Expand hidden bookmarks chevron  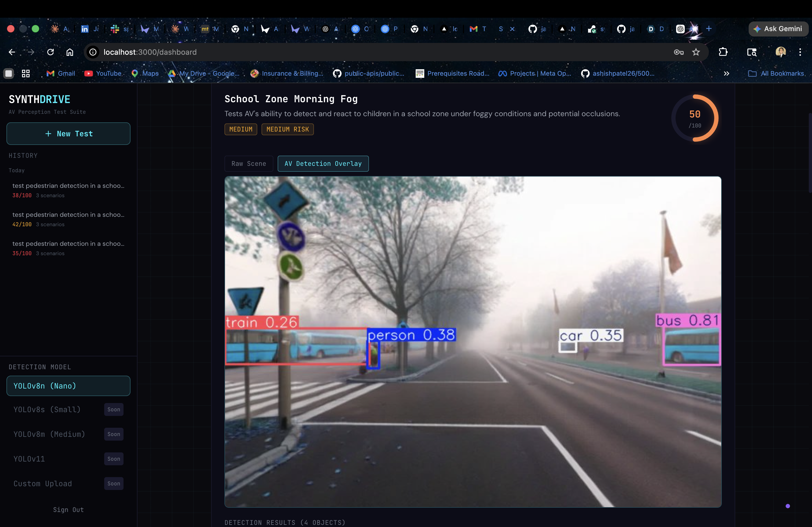726,73
